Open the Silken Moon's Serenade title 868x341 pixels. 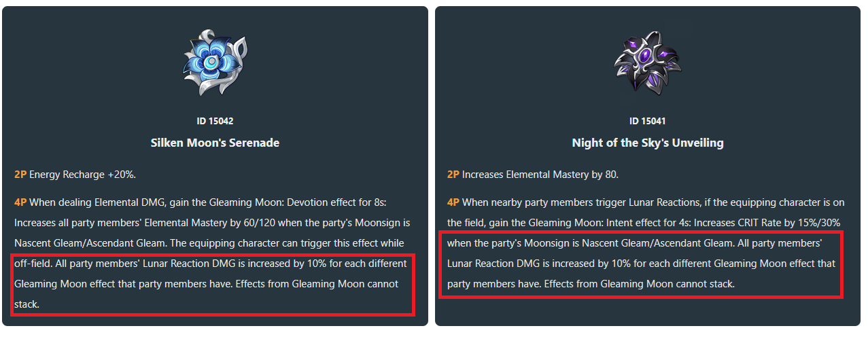point(215,143)
